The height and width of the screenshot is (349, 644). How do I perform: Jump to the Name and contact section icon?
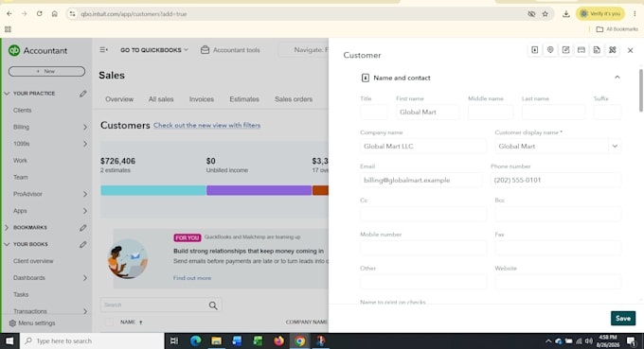click(x=534, y=50)
